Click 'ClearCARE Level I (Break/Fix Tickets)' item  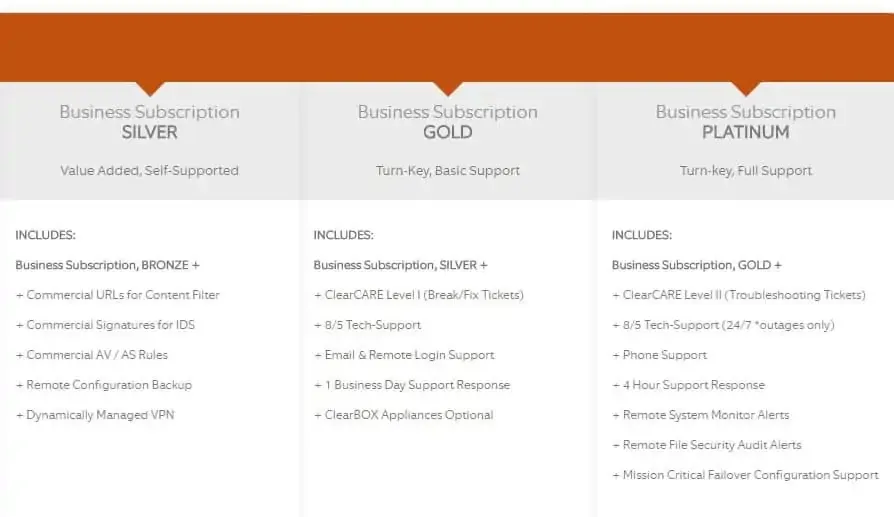point(419,295)
